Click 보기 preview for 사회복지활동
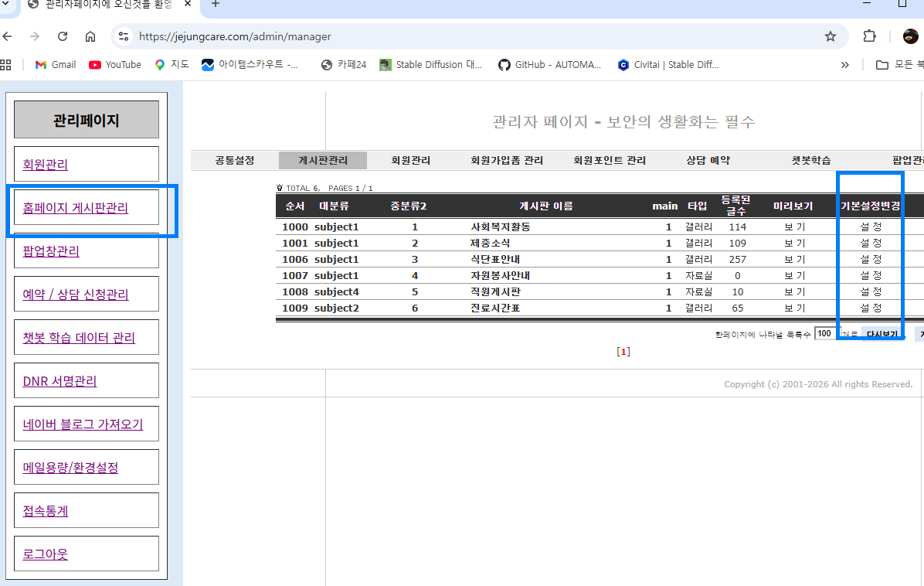The width and height of the screenshot is (924, 586). tap(794, 227)
